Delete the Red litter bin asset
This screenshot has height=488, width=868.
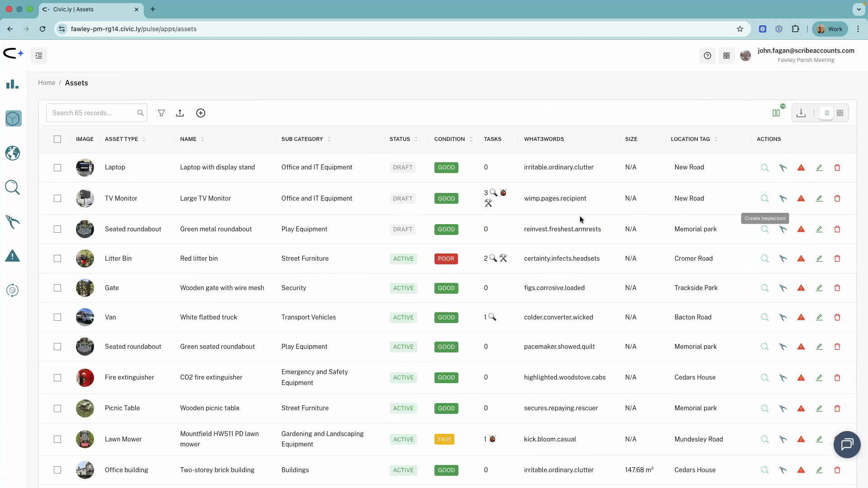pos(837,258)
